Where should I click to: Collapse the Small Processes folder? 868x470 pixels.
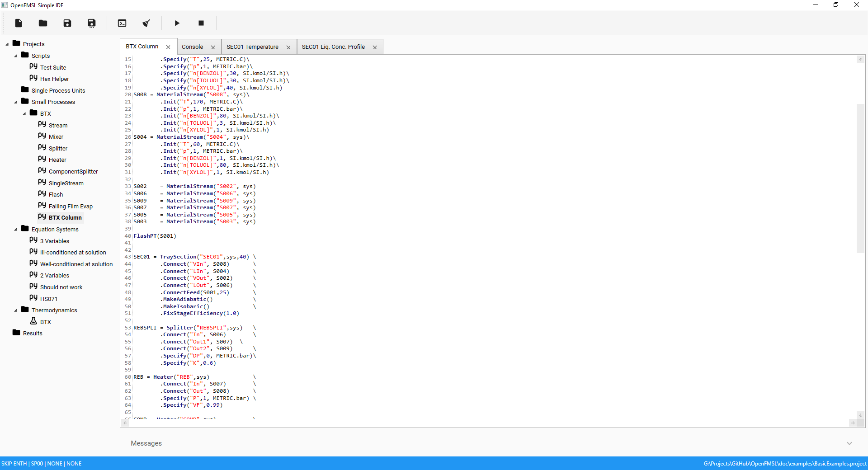(16, 102)
